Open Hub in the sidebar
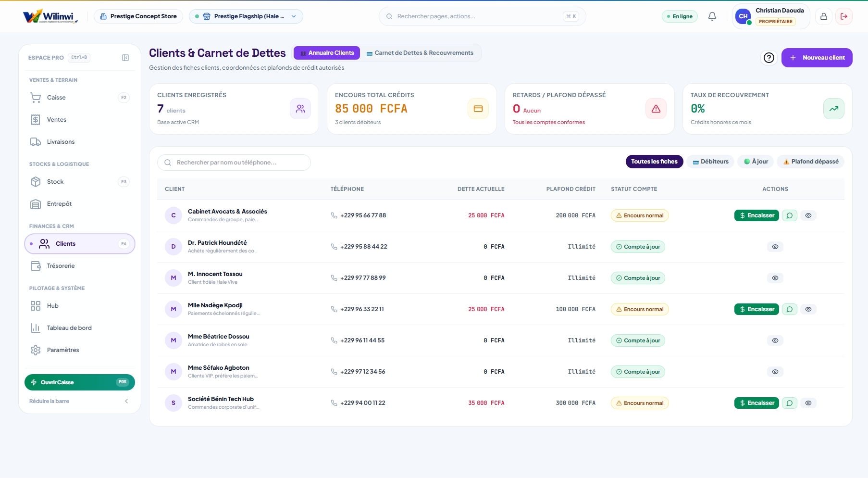The width and height of the screenshot is (868, 478). (x=80, y=306)
